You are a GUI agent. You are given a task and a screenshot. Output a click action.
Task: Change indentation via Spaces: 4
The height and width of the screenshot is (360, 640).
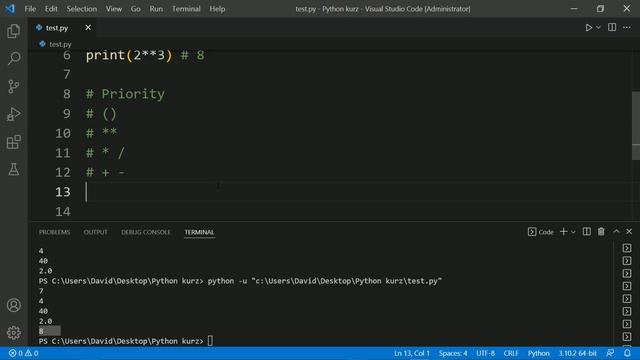click(x=453, y=353)
